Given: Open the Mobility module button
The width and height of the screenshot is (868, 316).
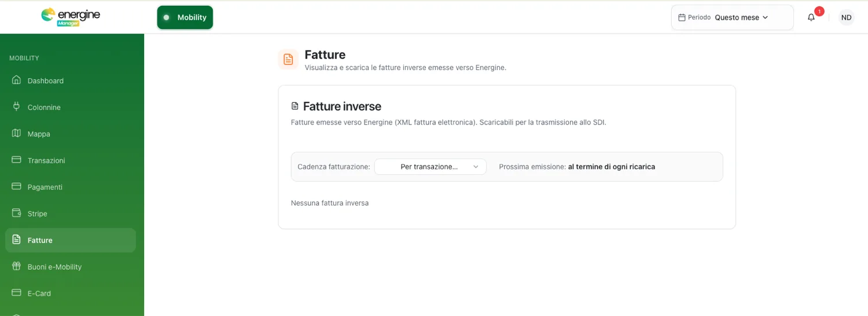Looking at the screenshot, I should (185, 17).
